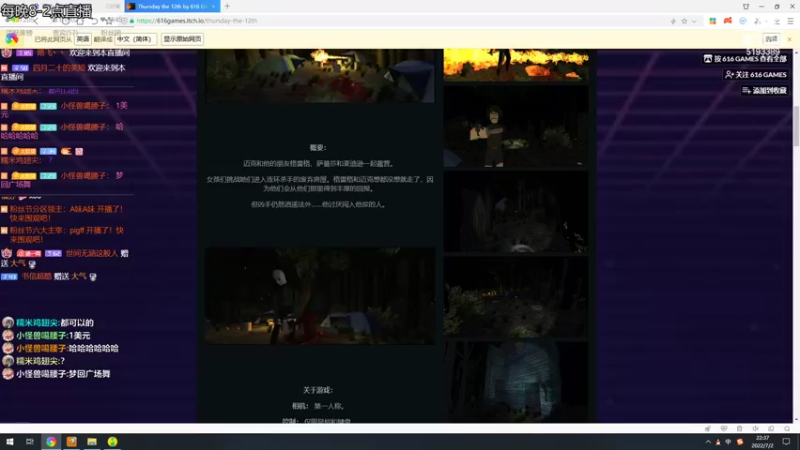Open target language 中文（简体） dropdown
The width and height of the screenshot is (800, 450).
pos(135,39)
